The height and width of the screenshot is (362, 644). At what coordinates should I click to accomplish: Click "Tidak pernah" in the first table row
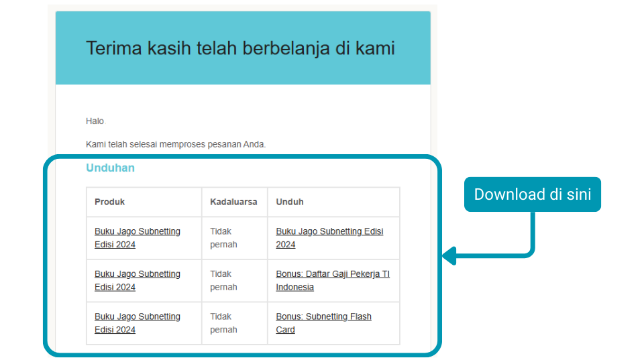click(x=223, y=238)
